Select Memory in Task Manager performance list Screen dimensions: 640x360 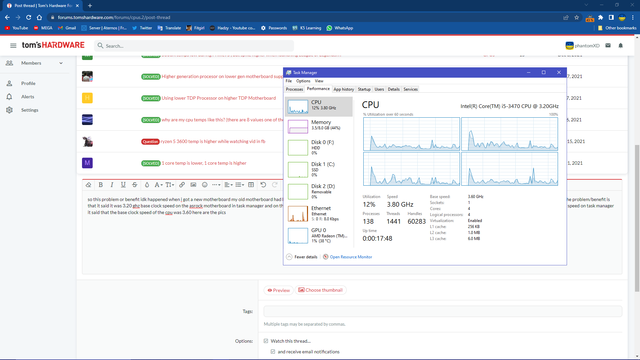pos(319,126)
